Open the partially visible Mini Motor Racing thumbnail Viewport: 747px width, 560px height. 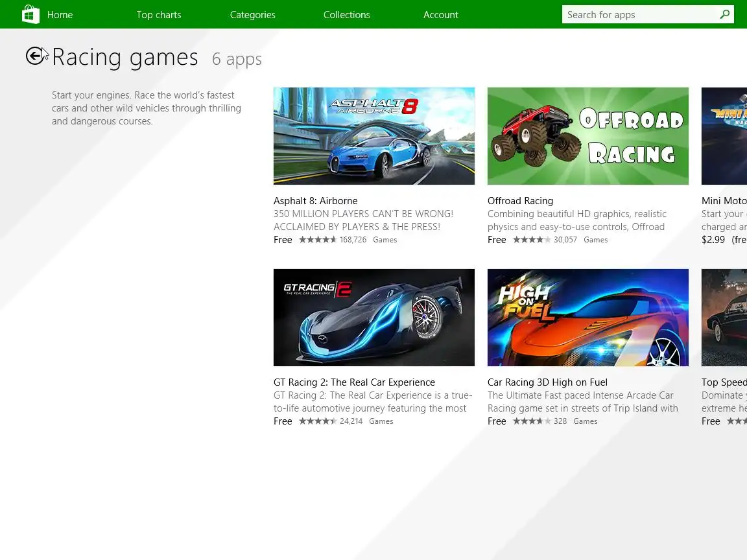pyautogui.click(x=724, y=135)
